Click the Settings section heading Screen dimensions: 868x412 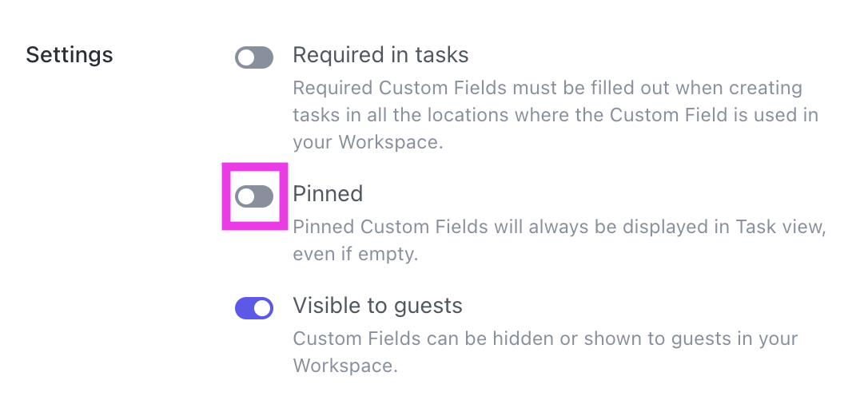pyautogui.click(x=70, y=56)
